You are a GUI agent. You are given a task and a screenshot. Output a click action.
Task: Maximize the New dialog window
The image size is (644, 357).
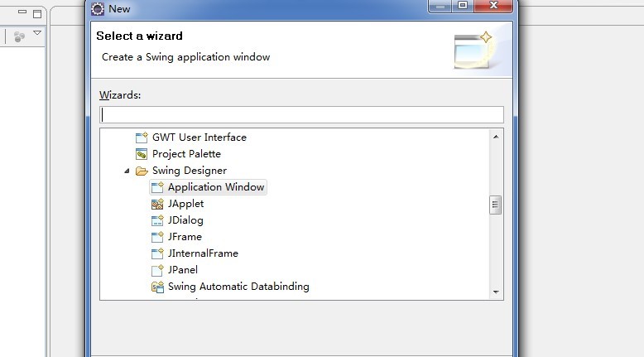[463, 5]
